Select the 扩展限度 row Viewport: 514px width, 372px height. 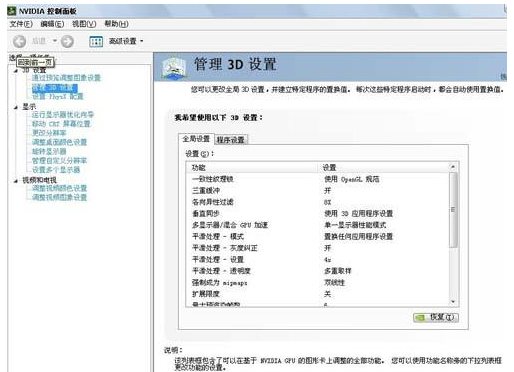318,294
